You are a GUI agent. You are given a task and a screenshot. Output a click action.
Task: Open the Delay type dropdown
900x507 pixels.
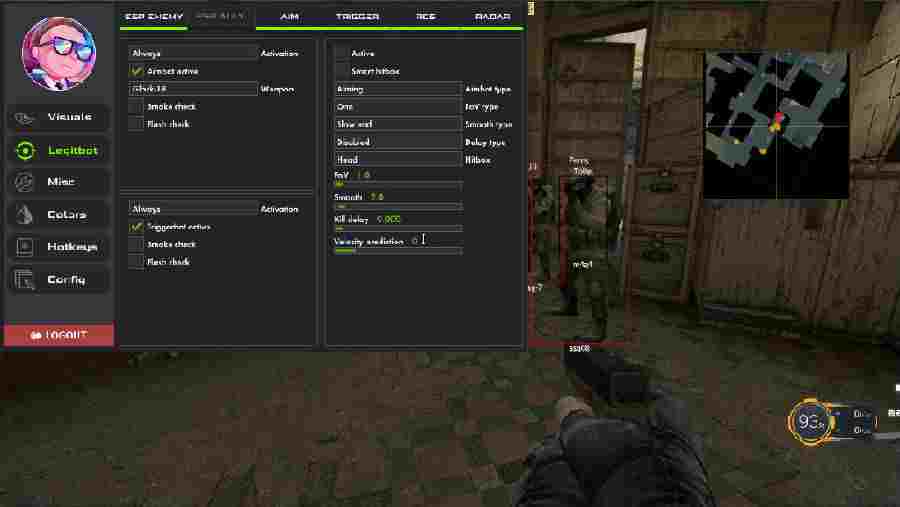point(398,142)
